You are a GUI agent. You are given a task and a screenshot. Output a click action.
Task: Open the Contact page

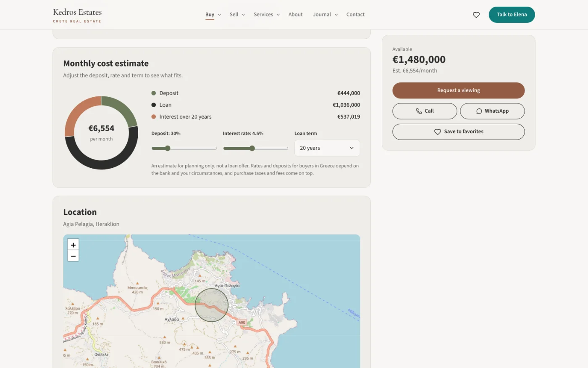click(x=355, y=14)
